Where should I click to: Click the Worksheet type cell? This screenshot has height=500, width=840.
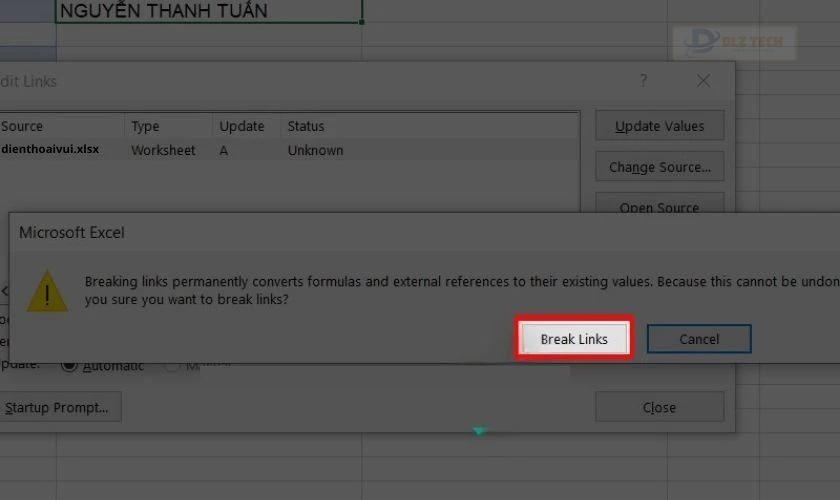(163, 150)
